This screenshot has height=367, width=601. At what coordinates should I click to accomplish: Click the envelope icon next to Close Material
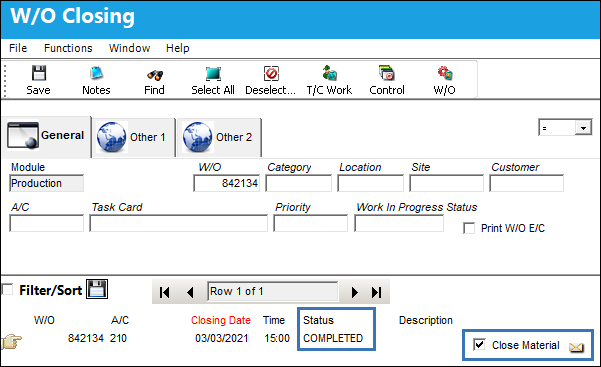(x=576, y=347)
